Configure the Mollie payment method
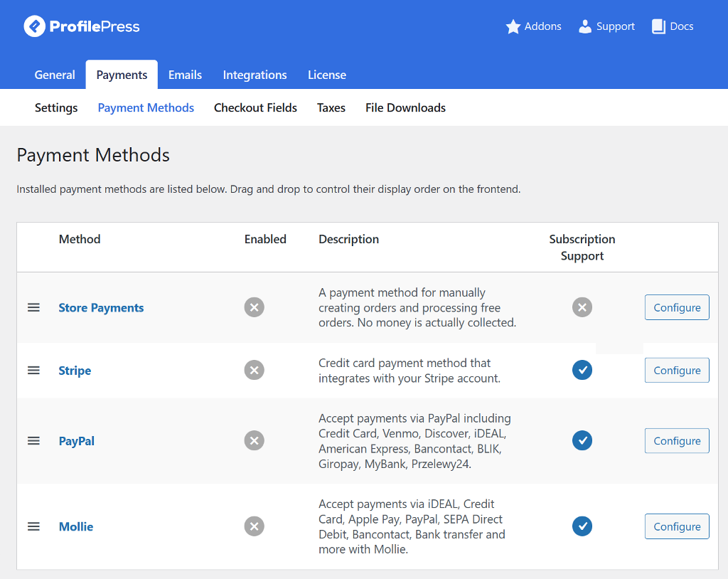 (x=677, y=526)
